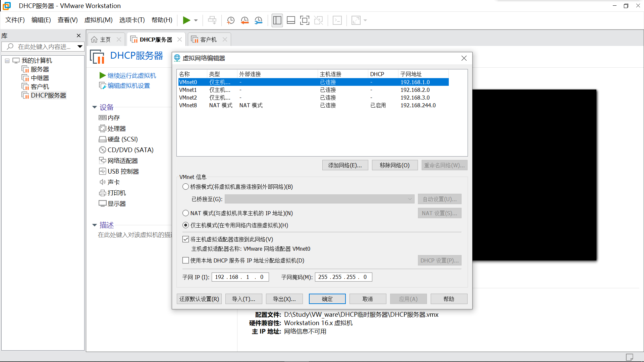Viewport: 644px width, 362px height.
Task: Click the take snapshot clock icon
Action: (231, 20)
